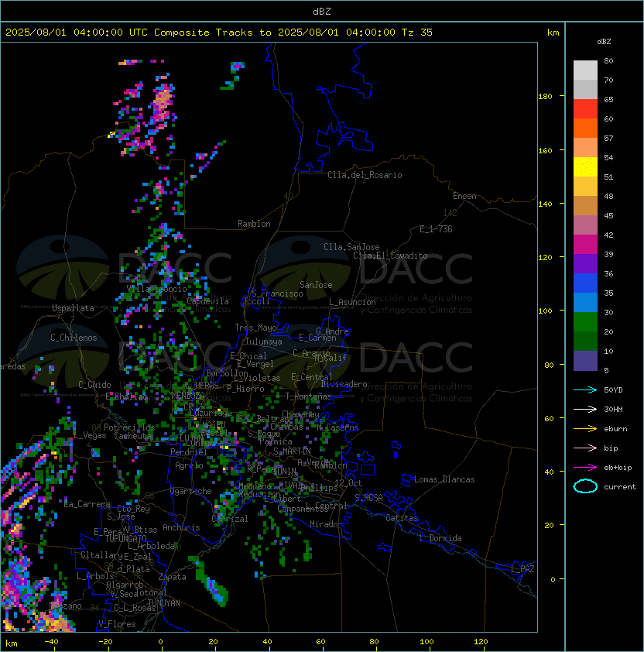Click the 'Clla.del_Rosario' map label
Image resolution: width=644 pixels, height=652 pixels.
[365, 175]
